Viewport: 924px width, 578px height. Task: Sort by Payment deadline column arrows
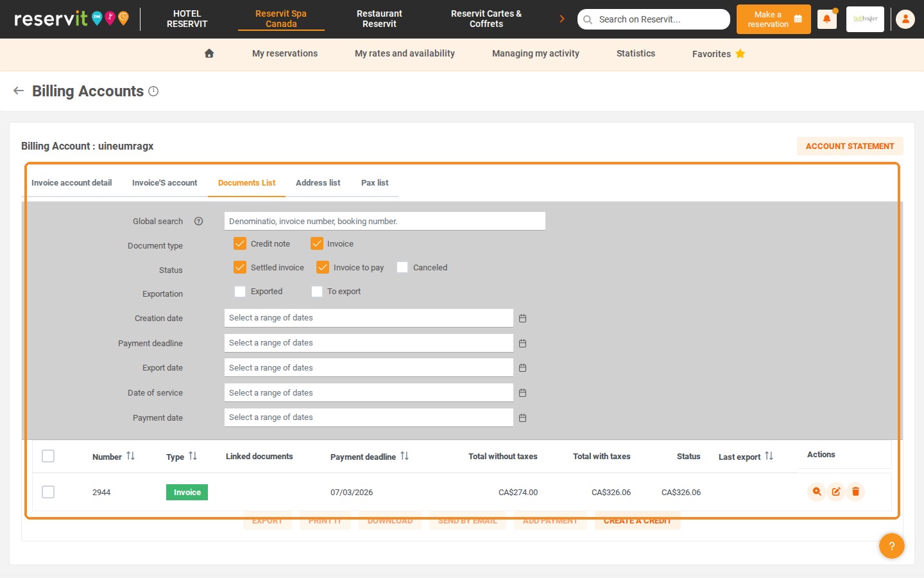tap(405, 456)
